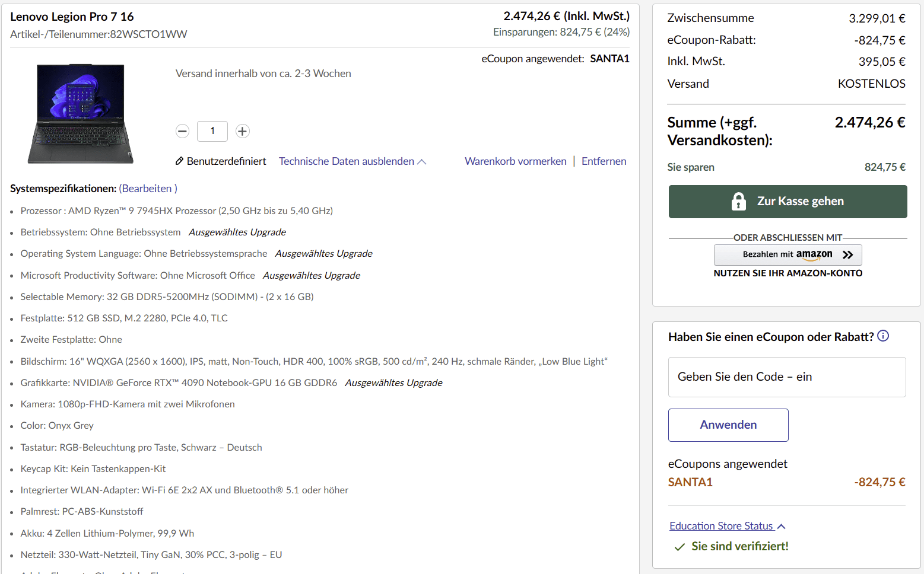Click the Lenovo Legion Pro 7 16 title
Image resolution: width=924 pixels, height=574 pixels.
(x=72, y=17)
